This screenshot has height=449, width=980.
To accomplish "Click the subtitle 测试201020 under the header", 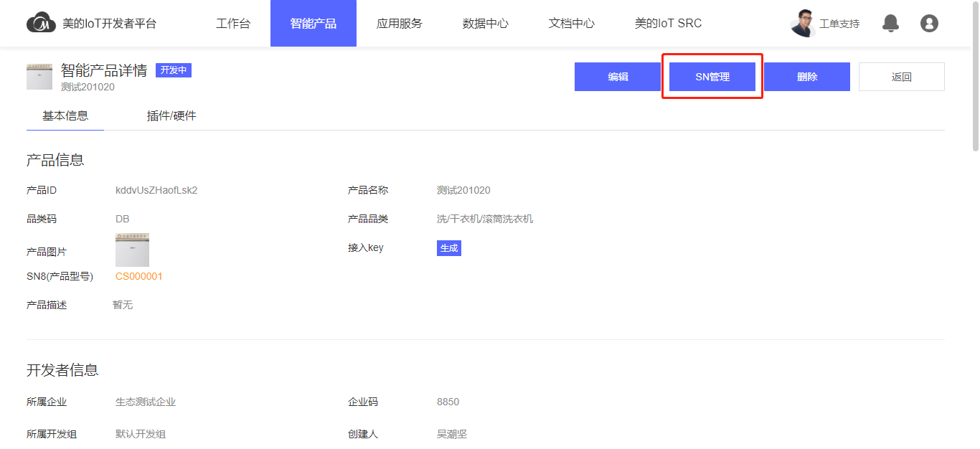I will pyautogui.click(x=88, y=87).
